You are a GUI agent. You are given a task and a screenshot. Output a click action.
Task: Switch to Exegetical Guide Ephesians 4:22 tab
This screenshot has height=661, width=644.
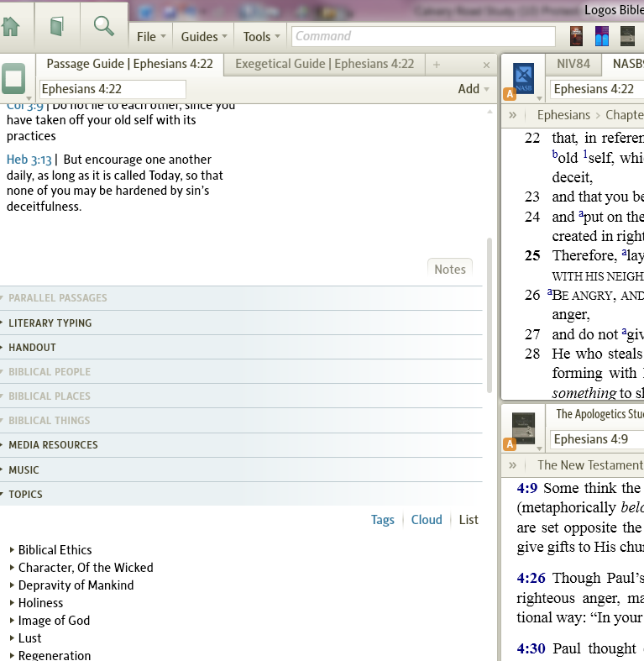pos(325,64)
